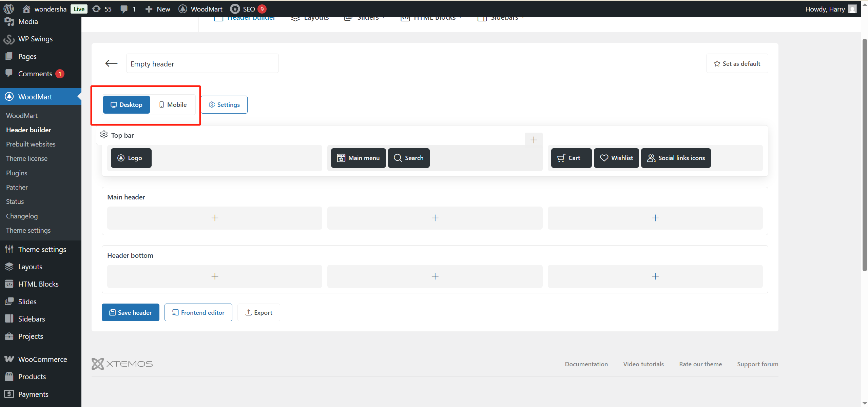Click the Save header button
The width and height of the screenshot is (868, 407).
[x=130, y=312]
